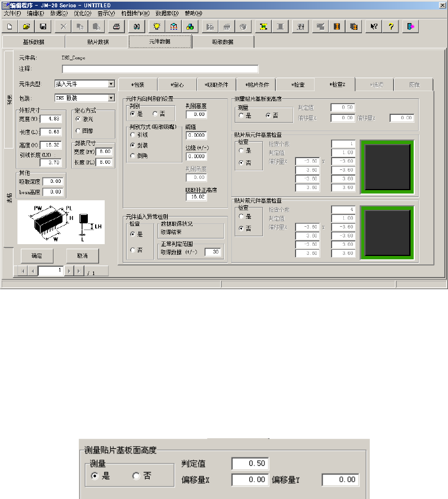Click the 取得数据 (+/-) field showing 30

pos(213,252)
